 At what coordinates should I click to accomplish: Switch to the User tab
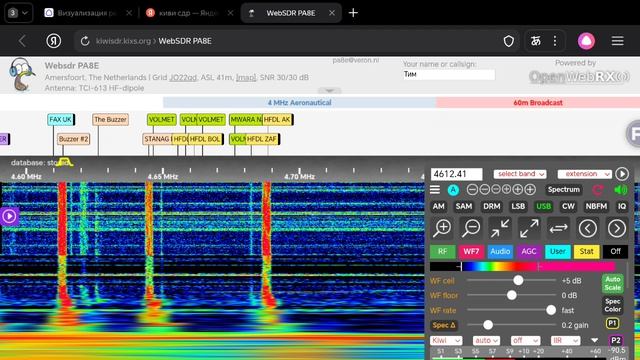(558, 252)
